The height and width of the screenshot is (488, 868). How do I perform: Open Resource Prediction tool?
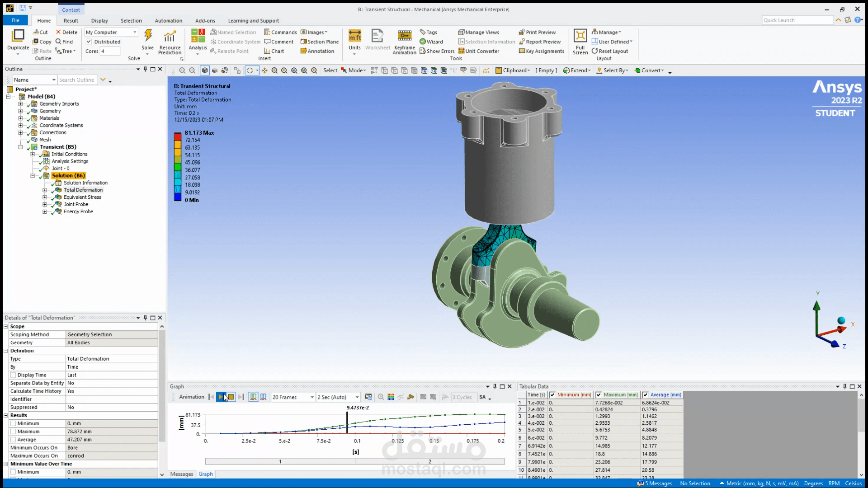click(x=170, y=42)
